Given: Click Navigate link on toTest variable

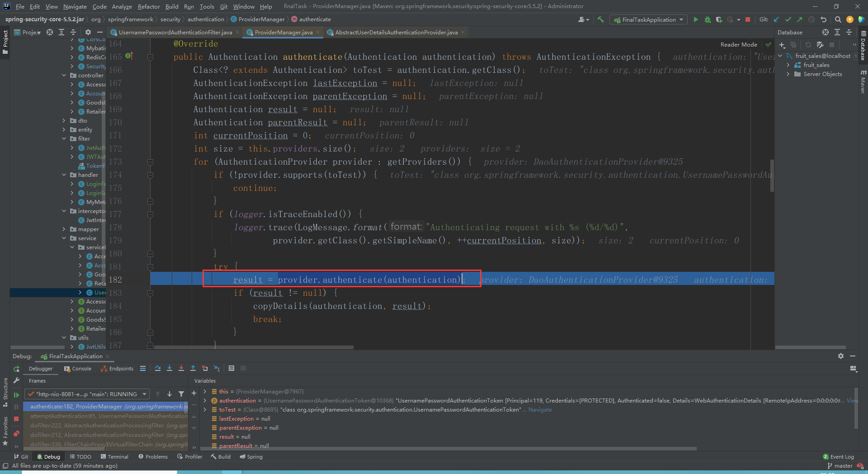Looking at the screenshot, I should pos(540,409).
